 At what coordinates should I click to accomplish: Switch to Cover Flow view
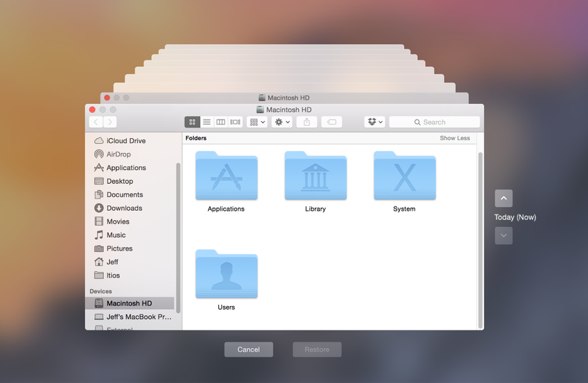pyautogui.click(x=235, y=122)
